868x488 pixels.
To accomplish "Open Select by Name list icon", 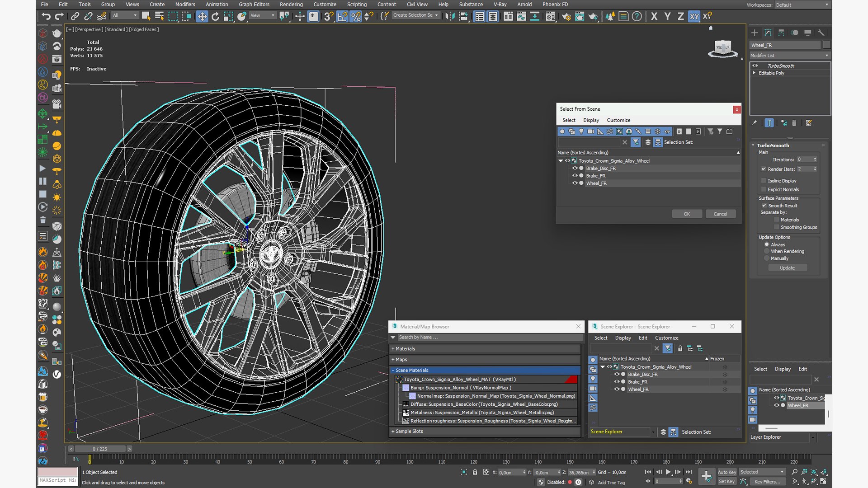I will [160, 17].
